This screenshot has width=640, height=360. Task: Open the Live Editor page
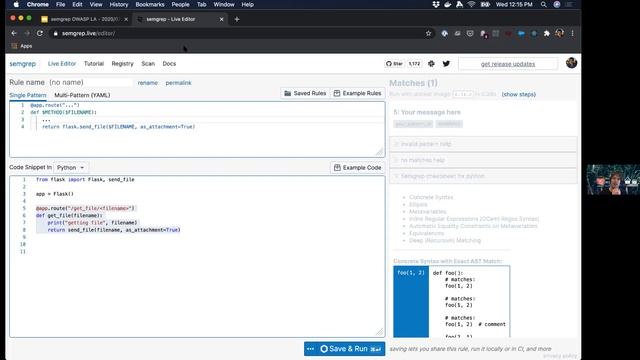(62, 64)
